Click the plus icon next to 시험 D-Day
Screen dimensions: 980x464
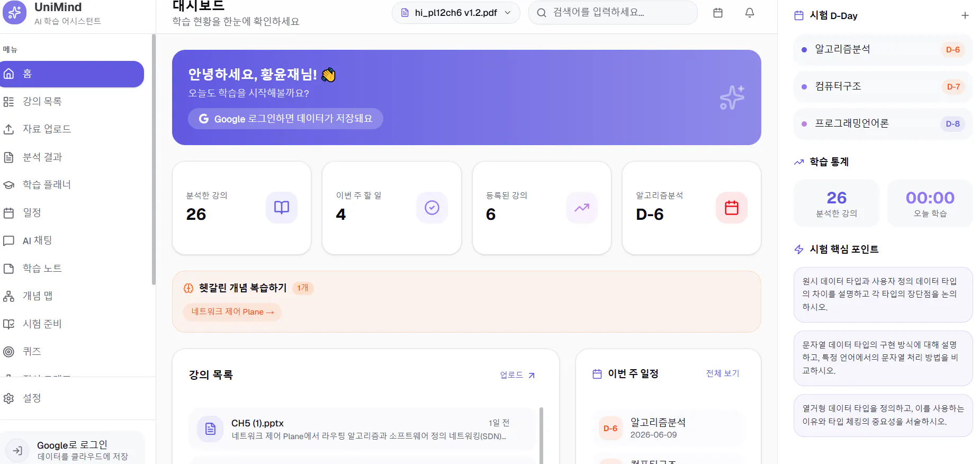point(965,15)
